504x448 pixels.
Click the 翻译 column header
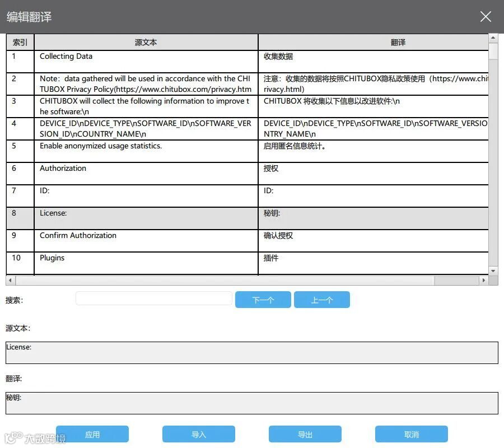click(374, 42)
